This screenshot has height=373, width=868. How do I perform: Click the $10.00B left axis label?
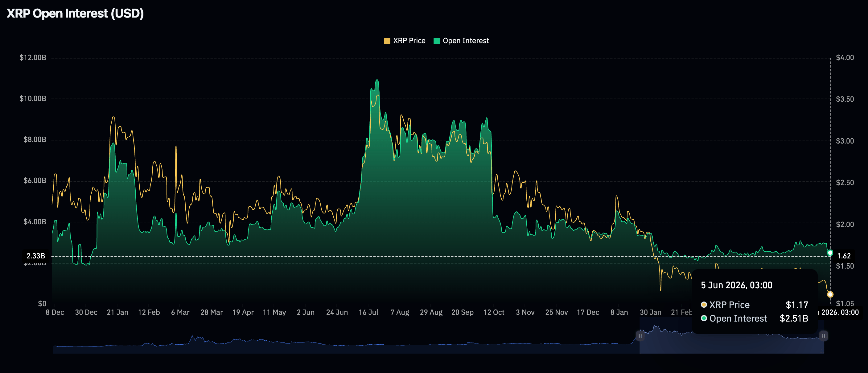click(33, 99)
